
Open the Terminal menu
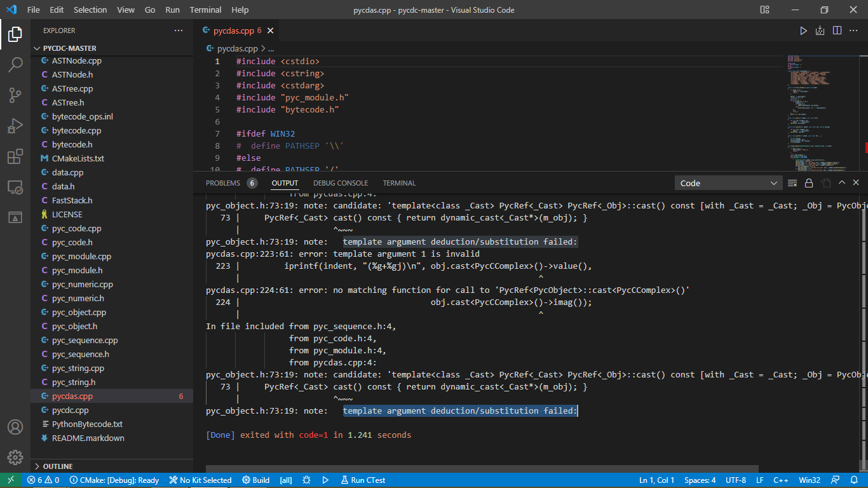(x=205, y=10)
